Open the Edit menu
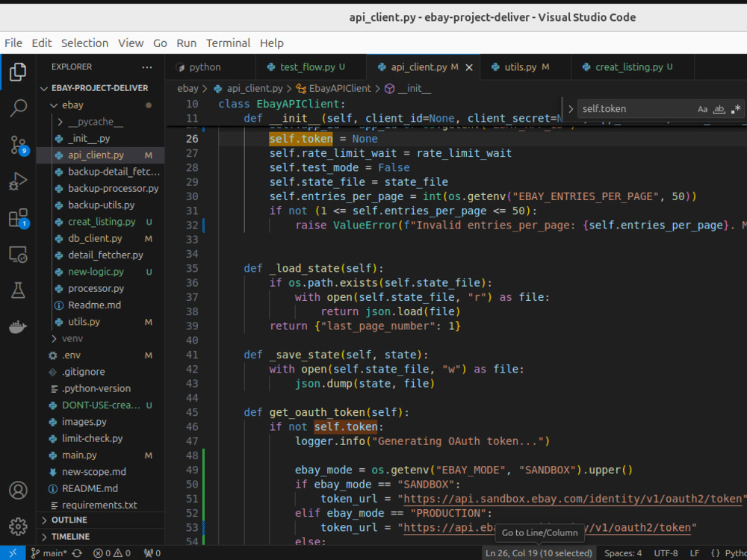Image resolution: width=747 pixels, height=560 pixels. [x=42, y=43]
